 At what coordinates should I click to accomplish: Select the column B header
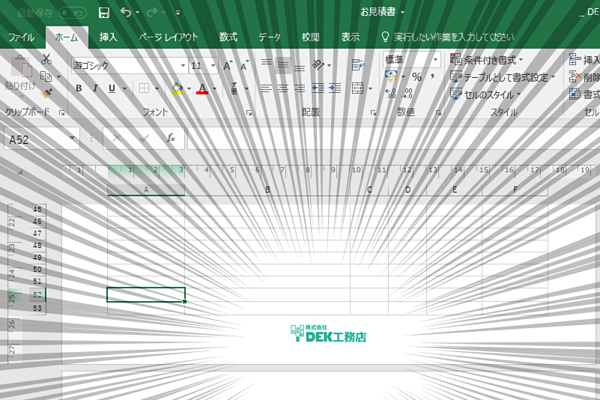[x=267, y=189]
